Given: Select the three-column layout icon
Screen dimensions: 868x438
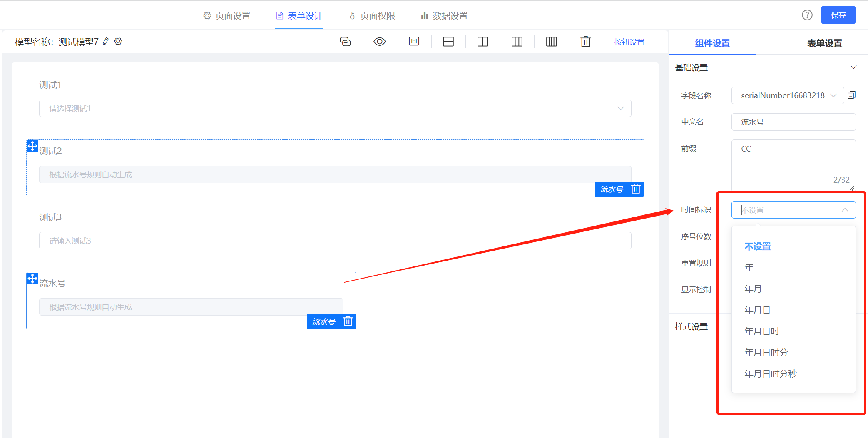Looking at the screenshot, I should pyautogui.click(x=517, y=42).
